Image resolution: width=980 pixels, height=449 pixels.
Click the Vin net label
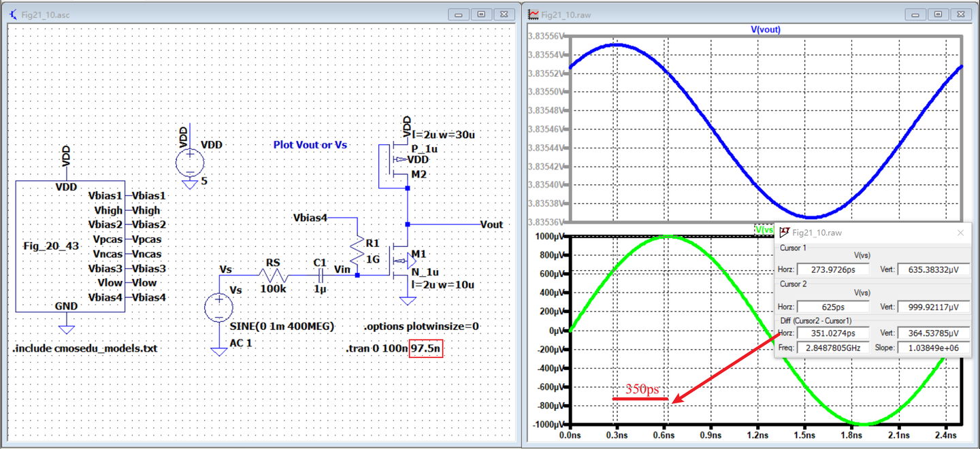[x=342, y=269]
